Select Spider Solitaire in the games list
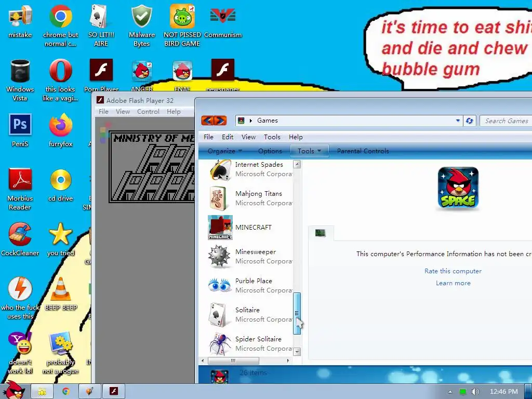 tap(250, 344)
